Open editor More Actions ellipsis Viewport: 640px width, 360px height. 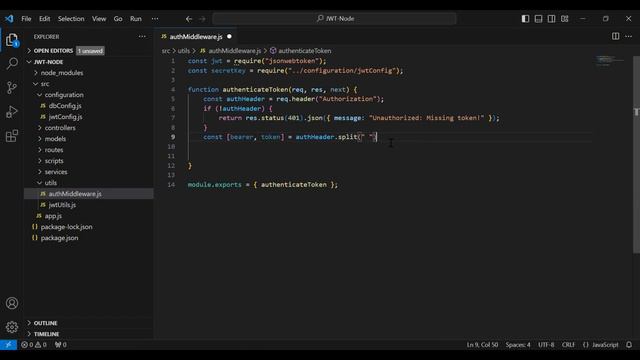[x=629, y=36]
